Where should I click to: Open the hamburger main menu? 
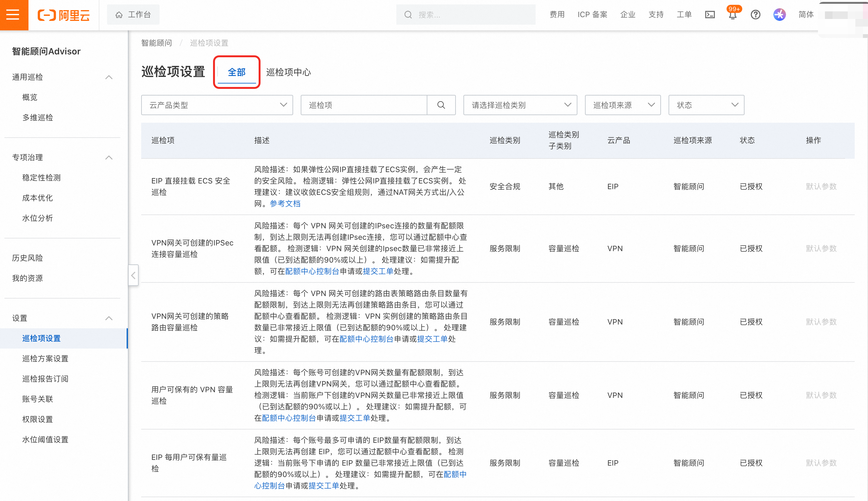click(x=13, y=15)
